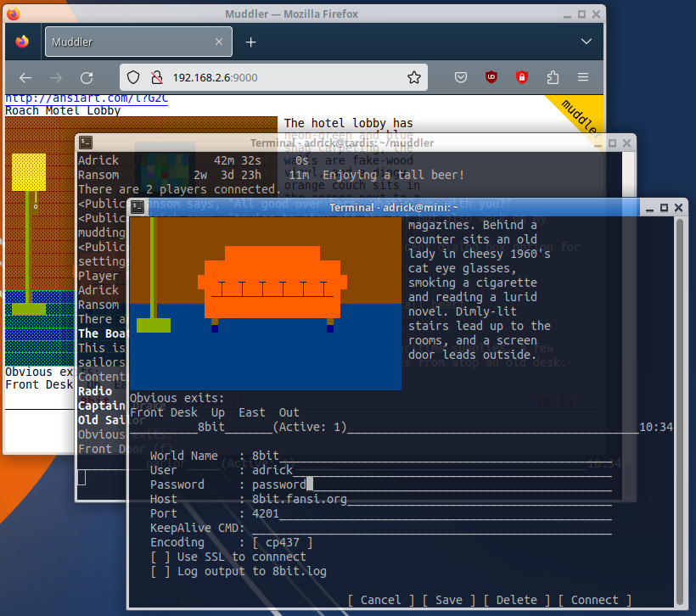Click the address bar showing 192.168.2.6:9000

(273, 78)
